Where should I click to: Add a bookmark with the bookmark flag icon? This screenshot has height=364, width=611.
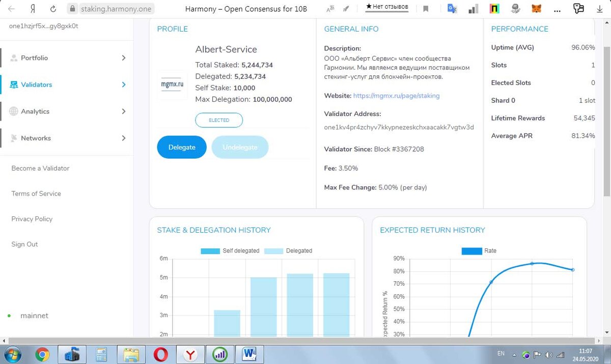426,9
